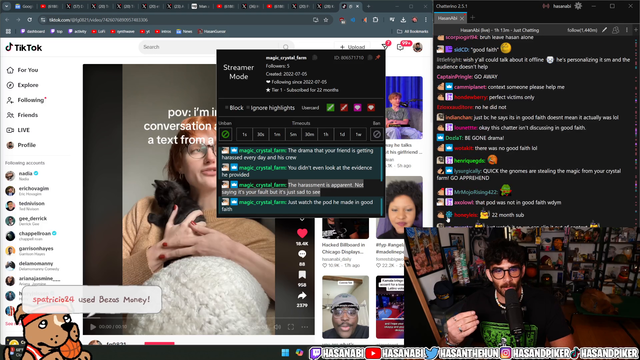Open Chrome three-dot menu
640x360 pixels.
(x=426, y=20)
